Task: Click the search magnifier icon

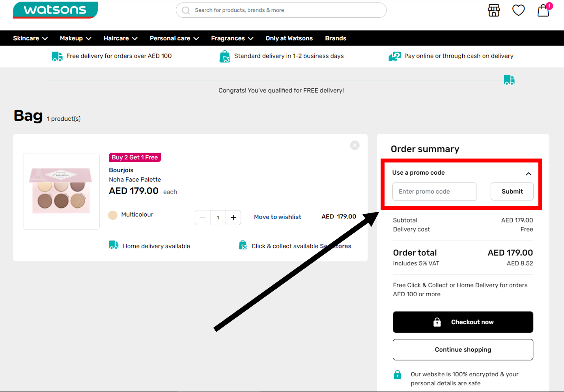Action: click(x=185, y=10)
